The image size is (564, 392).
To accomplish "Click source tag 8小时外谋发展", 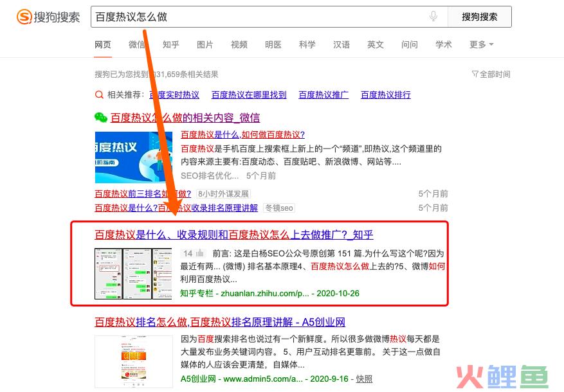I will (x=223, y=194).
